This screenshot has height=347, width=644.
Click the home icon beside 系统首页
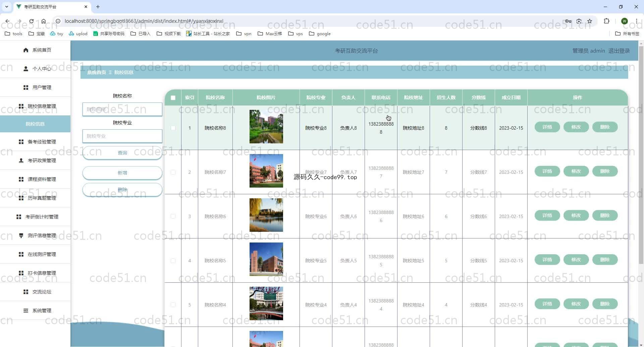26,50
